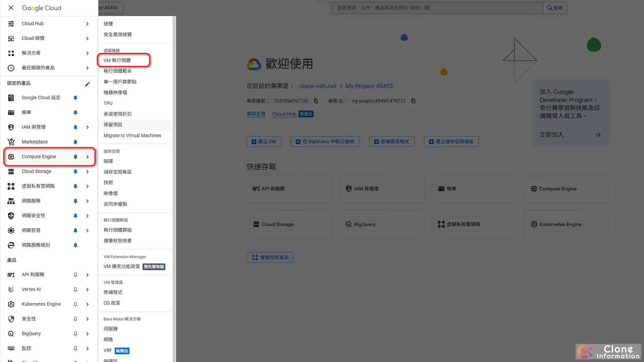Unpin 帳單 from the pinned products
This screenshot has height=362, width=644.
[x=75, y=112]
